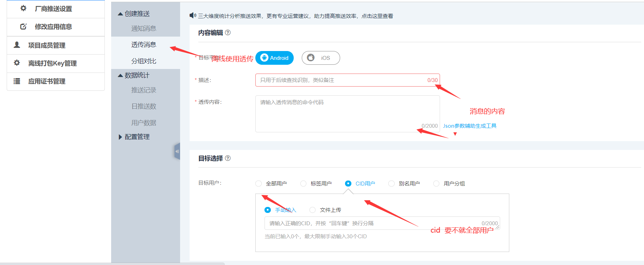Click the 点击这里查看 announcement link

tap(377, 16)
